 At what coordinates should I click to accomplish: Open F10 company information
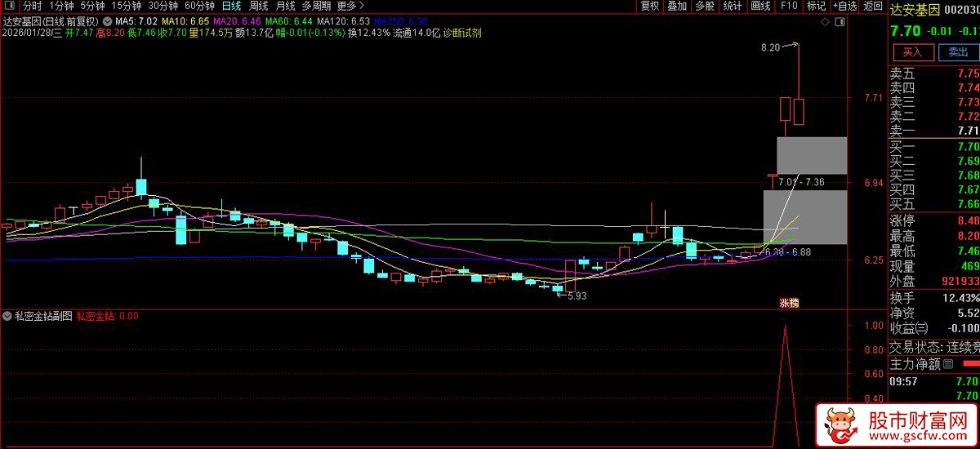788,6
